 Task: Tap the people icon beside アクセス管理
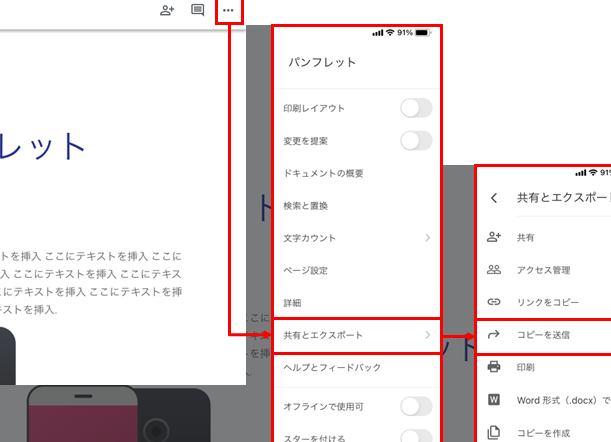pyautogui.click(x=494, y=269)
